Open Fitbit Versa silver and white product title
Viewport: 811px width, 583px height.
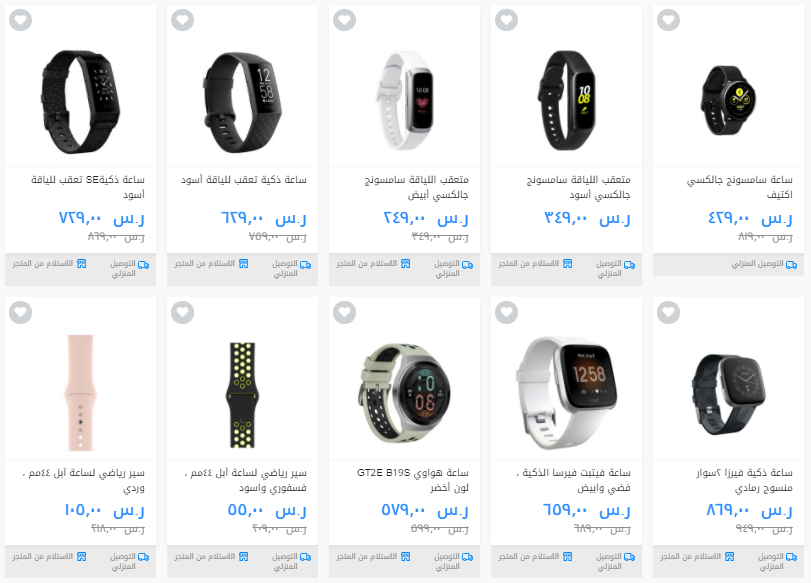click(574, 480)
